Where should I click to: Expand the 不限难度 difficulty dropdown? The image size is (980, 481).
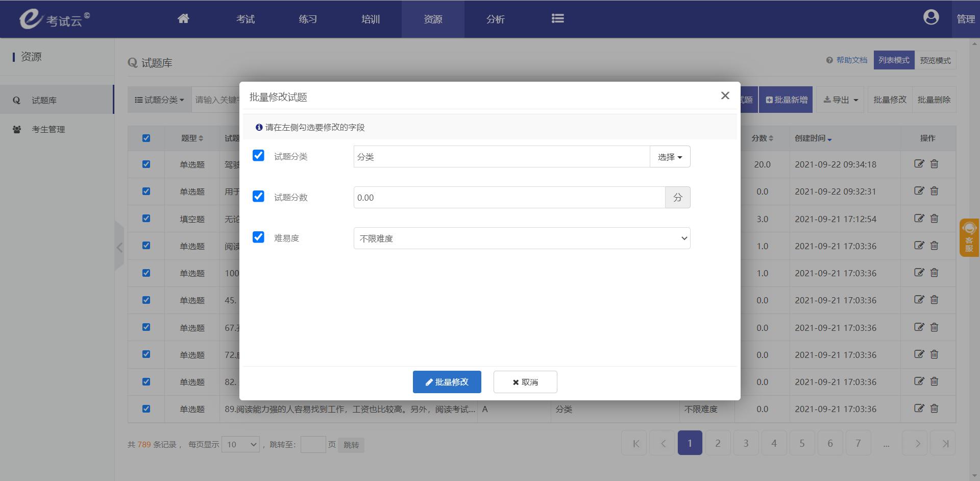pyautogui.click(x=522, y=238)
